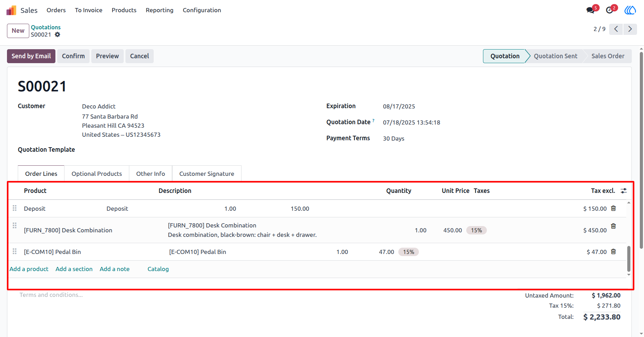Image resolution: width=644 pixels, height=337 pixels.
Task: Go to next record arrow
Action: [630, 29]
